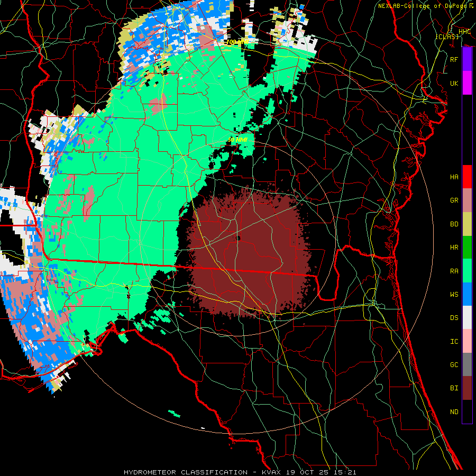Click the RF legend label
This screenshot has height=476, width=476.
tap(454, 59)
